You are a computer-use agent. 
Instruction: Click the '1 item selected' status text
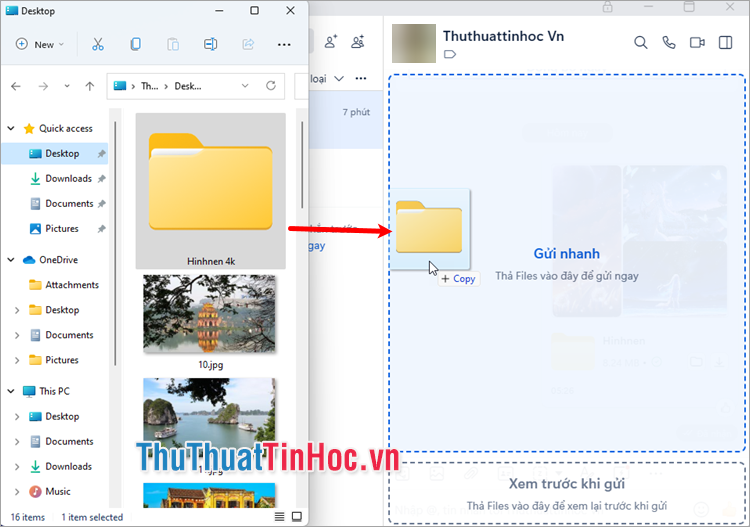[x=92, y=517]
